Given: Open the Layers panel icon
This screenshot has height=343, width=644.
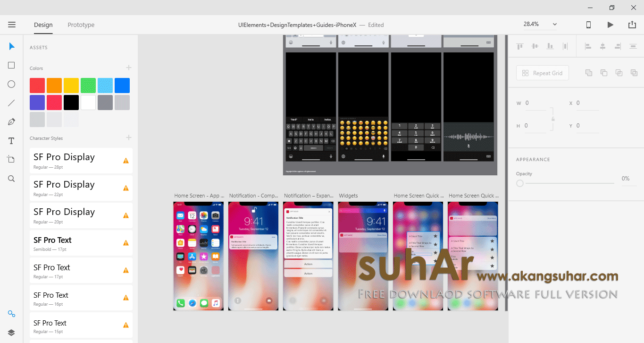Looking at the screenshot, I should pyautogui.click(x=11, y=333).
